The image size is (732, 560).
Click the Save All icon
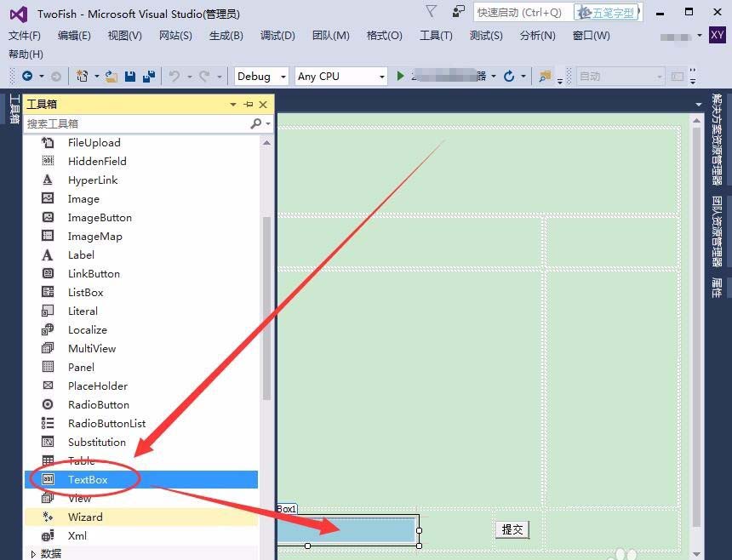(x=148, y=77)
